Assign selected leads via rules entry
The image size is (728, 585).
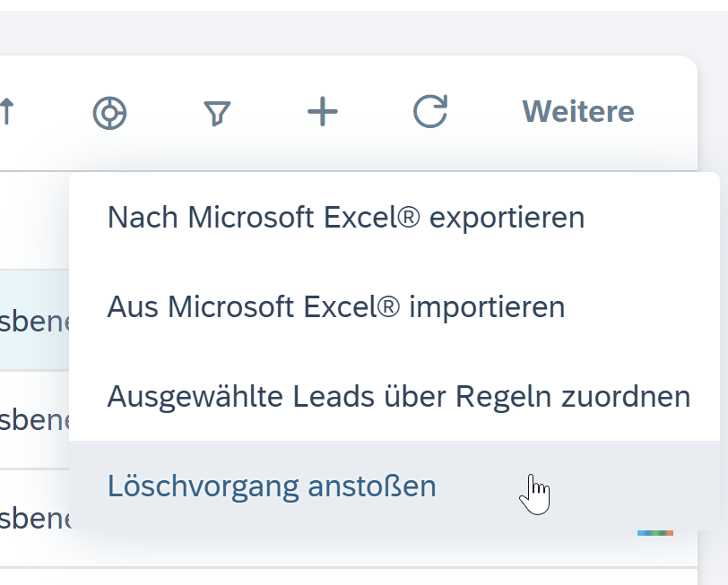click(x=398, y=396)
